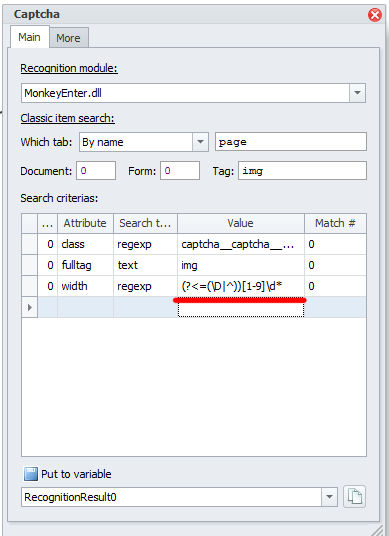
Task: Click the '...' column header
Action: (48, 223)
